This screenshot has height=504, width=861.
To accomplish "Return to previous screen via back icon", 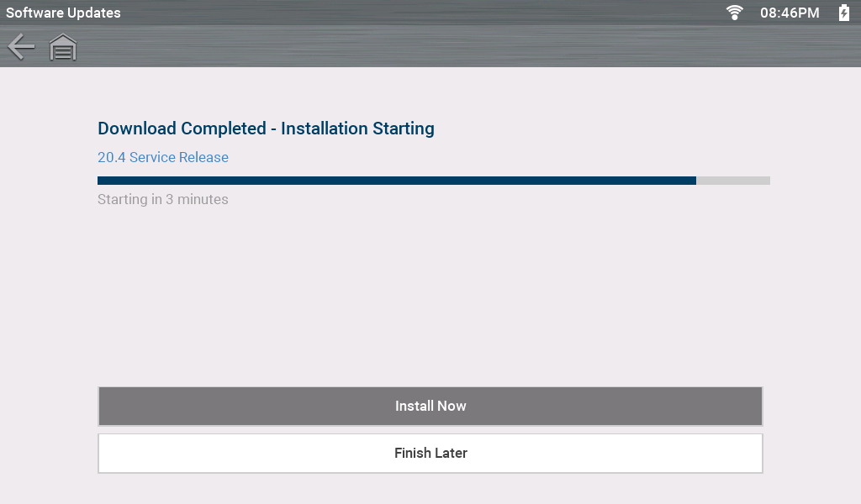I will [x=20, y=47].
